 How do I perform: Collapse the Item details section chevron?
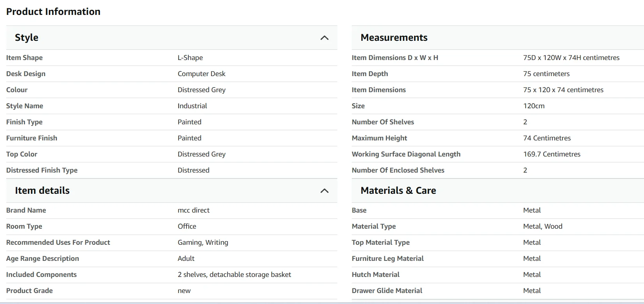pos(324,191)
